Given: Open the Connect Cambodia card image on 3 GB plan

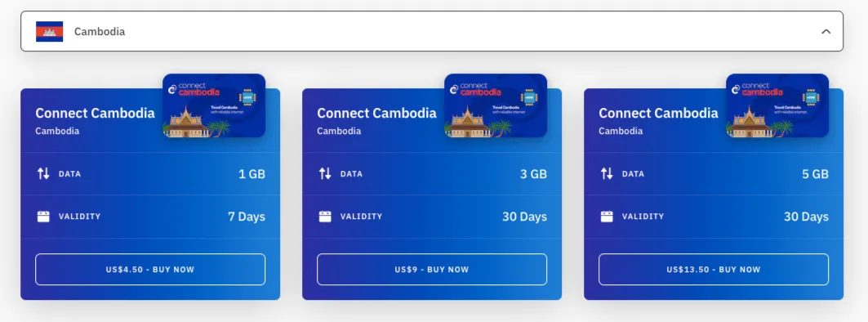Looking at the screenshot, I should click(x=496, y=105).
